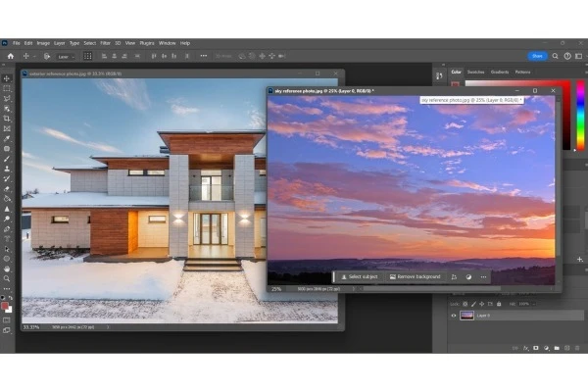This screenshot has height=392, width=588.
Task: Open more options in contextual task bar
Action: pyautogui.click(x=483, y=277)
